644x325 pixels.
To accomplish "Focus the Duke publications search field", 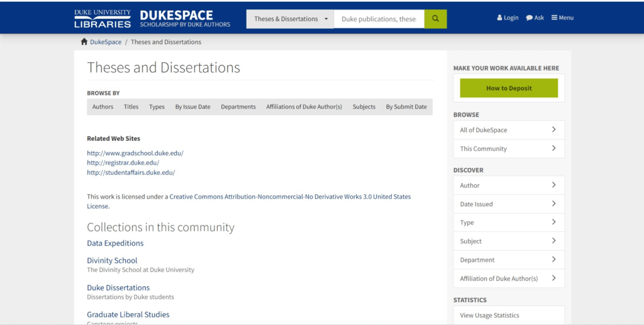I will point(379,19).
